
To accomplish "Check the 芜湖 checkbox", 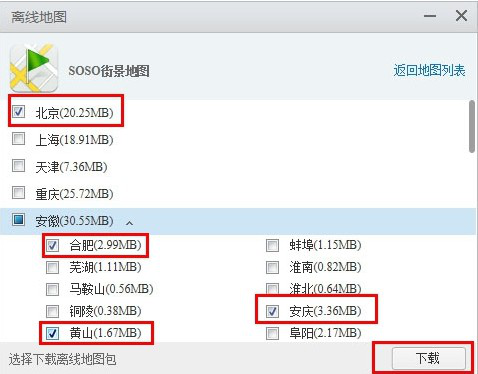I will point(52,267).
